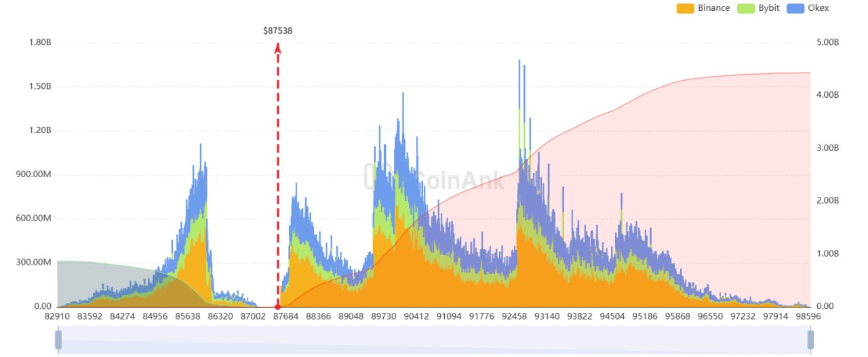Click the 1.50B left axis label
The height and width of the screenshot is (357, 868).
point(40,86)
